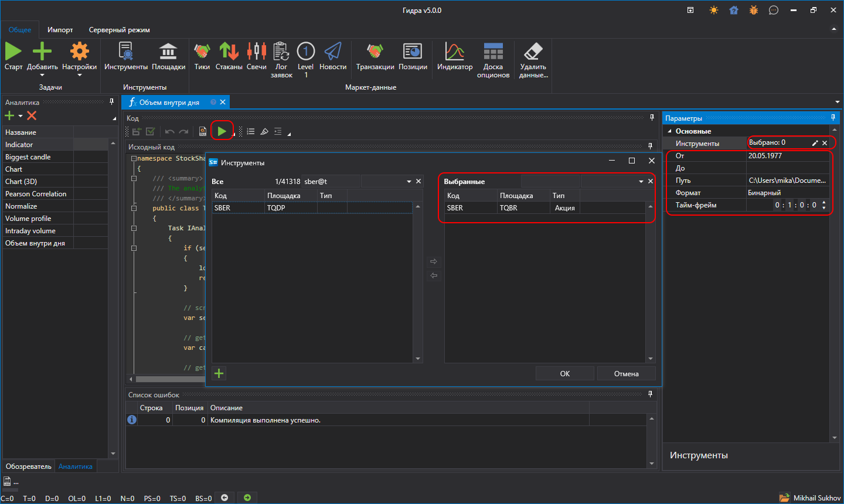Screen dimensions: 844x504
Task: Collapse the ribbon with the up arrow
Action: (833, 29)
